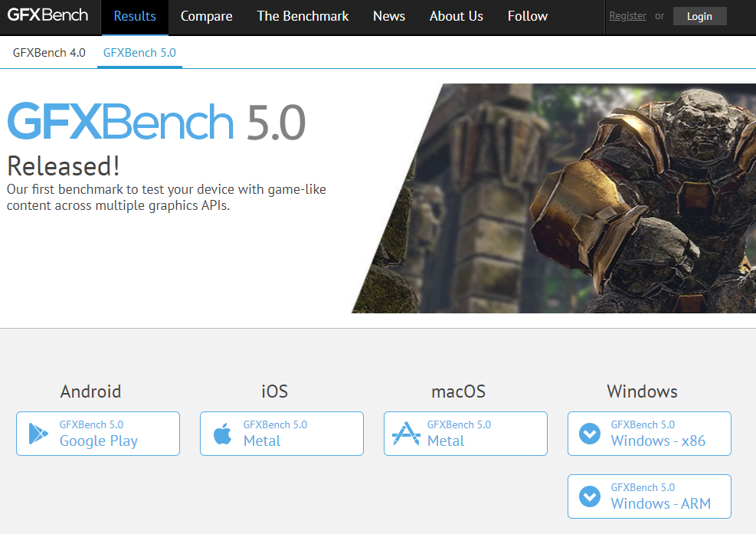The width and height of the screenshot is (756, 534).
Task: Open the Results menu
Action: pos(135,17)
